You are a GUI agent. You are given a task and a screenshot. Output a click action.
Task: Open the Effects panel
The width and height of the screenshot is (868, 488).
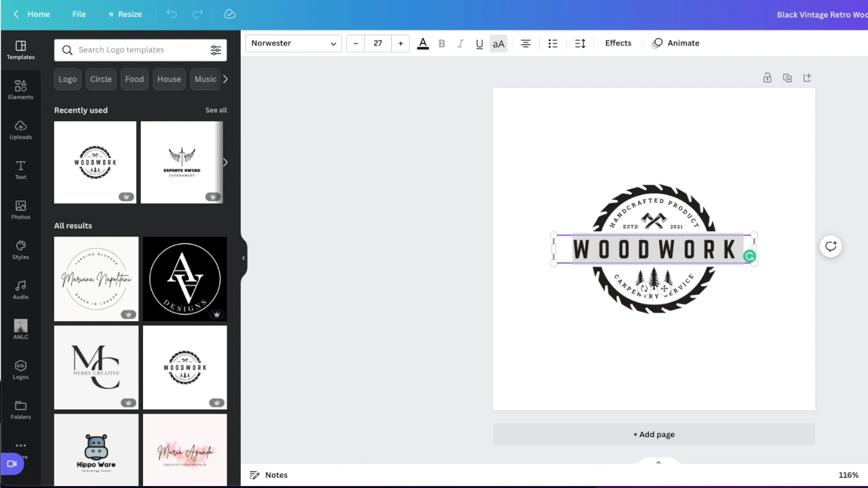click(618, 43)
